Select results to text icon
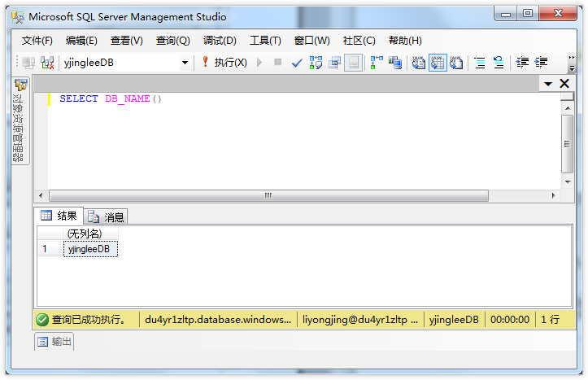 419,63
